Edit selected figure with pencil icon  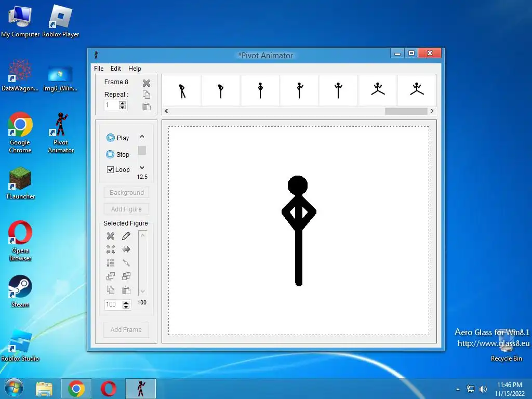[x=126, y=236]
